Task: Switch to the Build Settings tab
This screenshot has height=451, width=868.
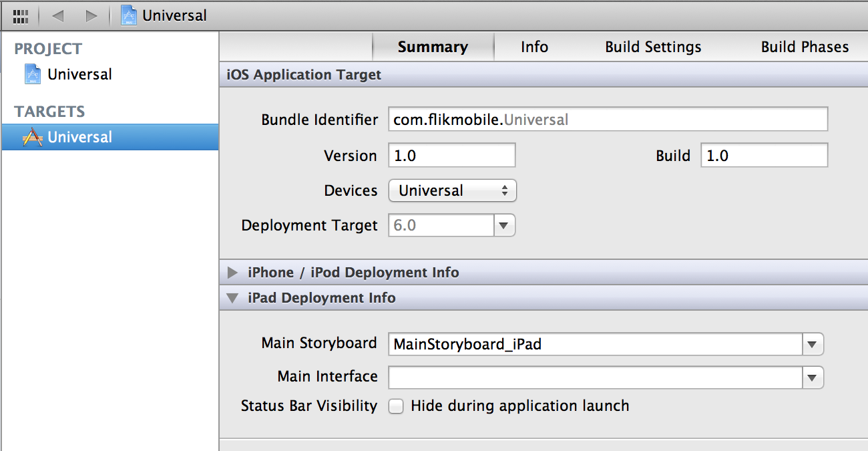Action: click(653, 47)
